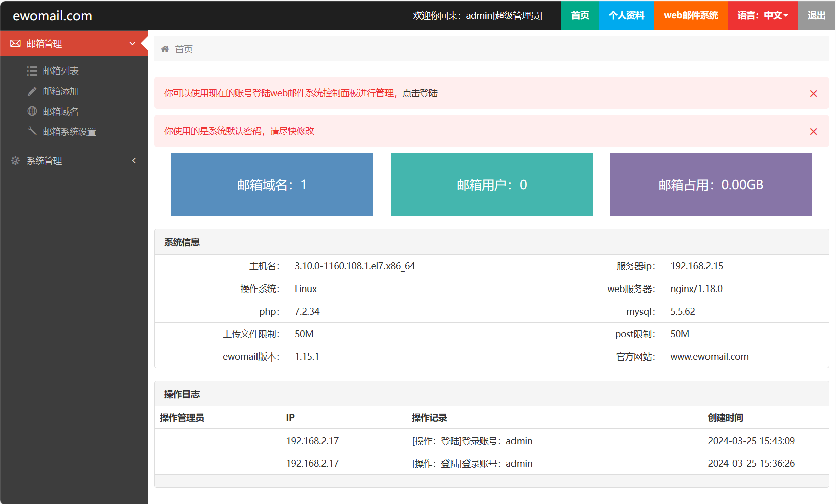Click the globe icon for 邮箱域名

pos(32,111)
